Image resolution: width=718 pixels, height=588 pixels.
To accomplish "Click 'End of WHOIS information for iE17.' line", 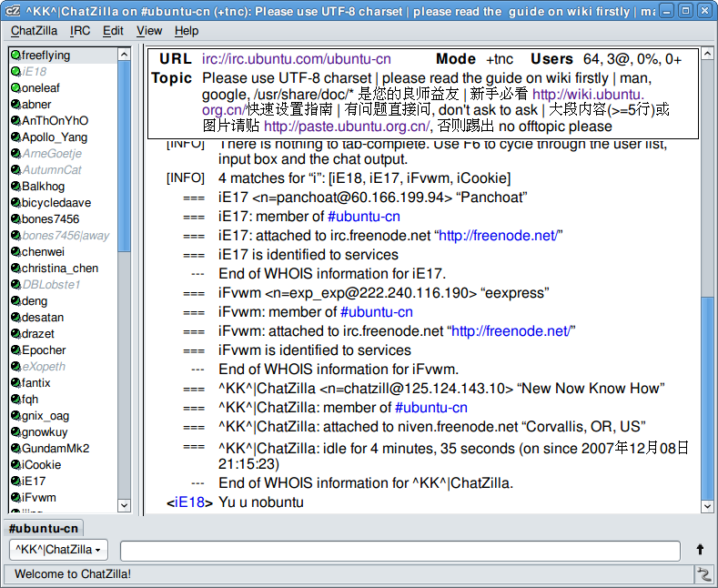I will coord(332,274).
